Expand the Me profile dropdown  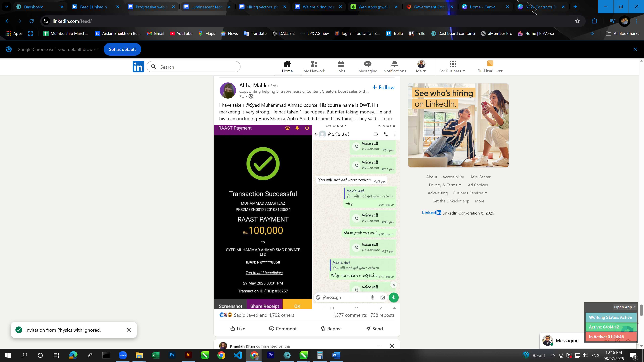click(421, 67)
